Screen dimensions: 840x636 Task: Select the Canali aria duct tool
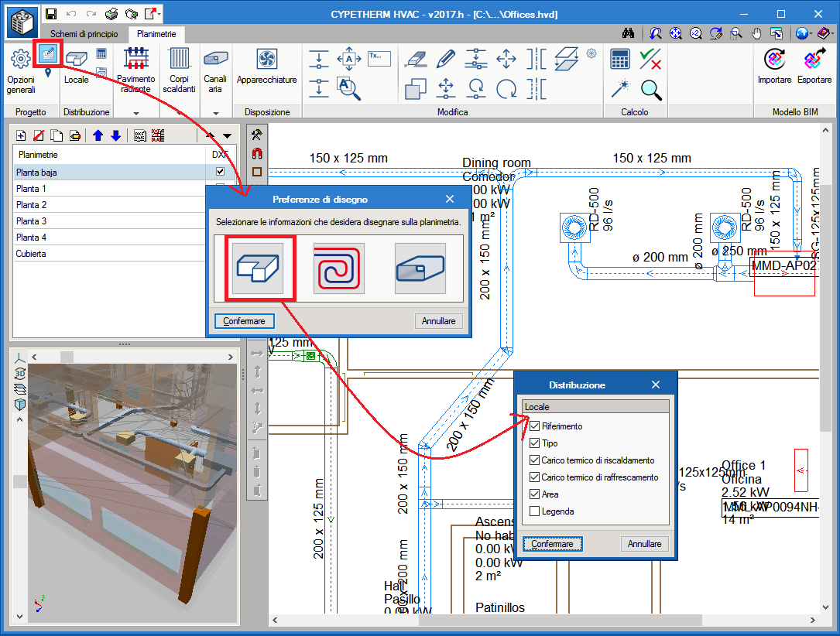click(215, 70)
